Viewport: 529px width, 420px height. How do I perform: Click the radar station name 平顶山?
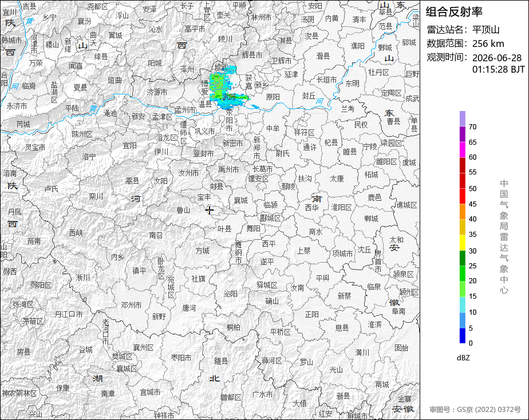tap(486, 30)
